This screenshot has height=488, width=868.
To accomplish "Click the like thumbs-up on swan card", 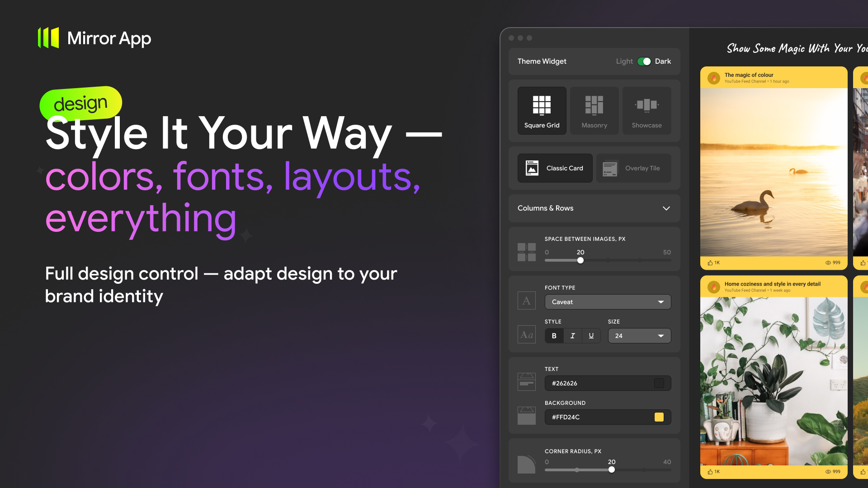I will [710, 263].
